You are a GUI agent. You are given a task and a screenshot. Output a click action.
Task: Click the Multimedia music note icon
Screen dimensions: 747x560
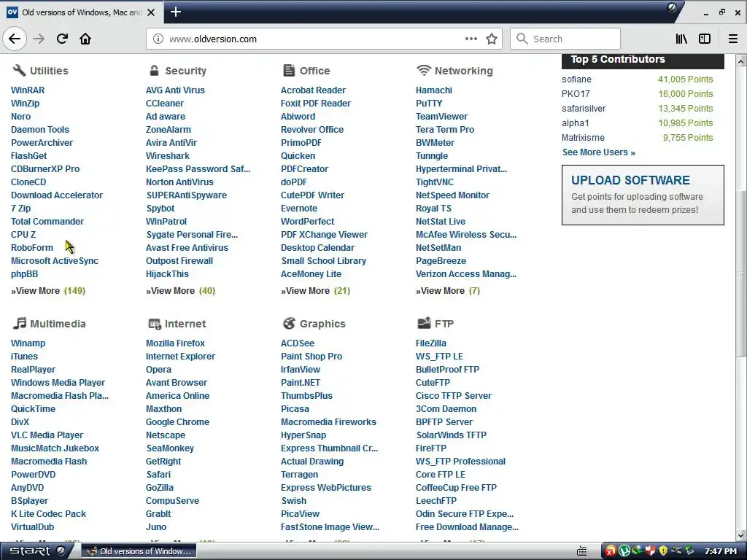[19, 323]
